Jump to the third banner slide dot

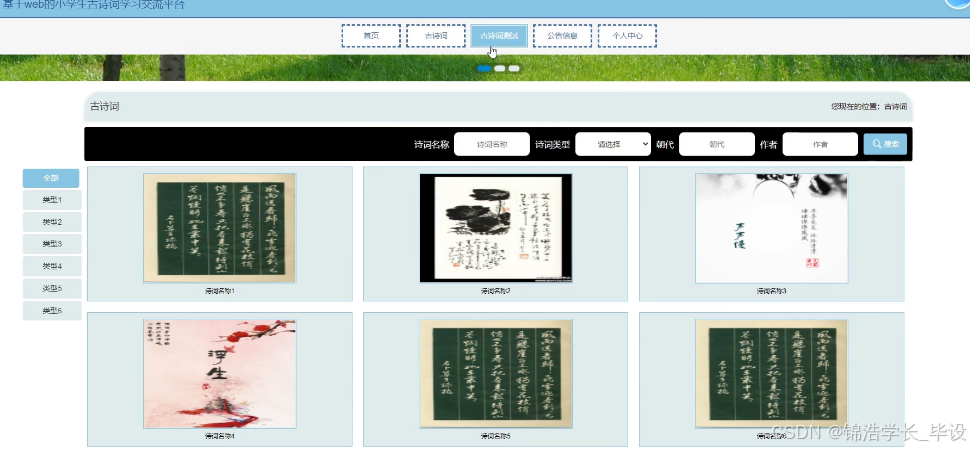514,68
